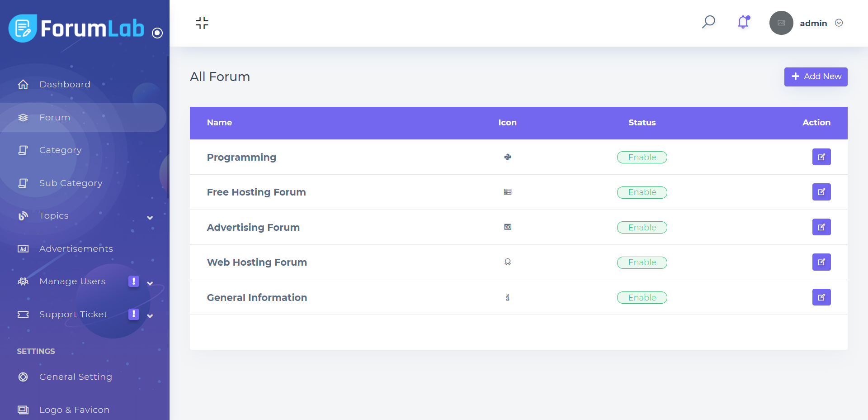This screenshot has height=420, width=868.
Task: Click the search magnifier icon
Action: pyautogui.click(x=708, y=22)
